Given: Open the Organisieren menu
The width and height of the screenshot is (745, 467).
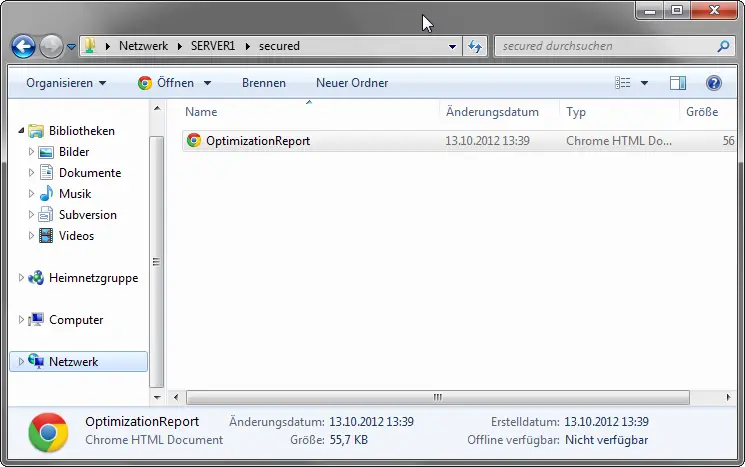Looking at the screenshot, I should click(66, 83).
